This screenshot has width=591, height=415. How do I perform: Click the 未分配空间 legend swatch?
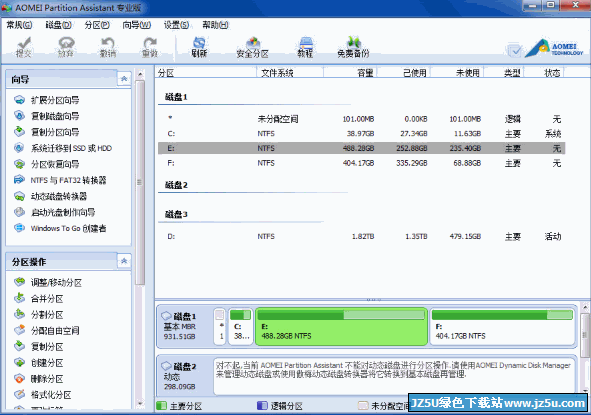[363, 406]
